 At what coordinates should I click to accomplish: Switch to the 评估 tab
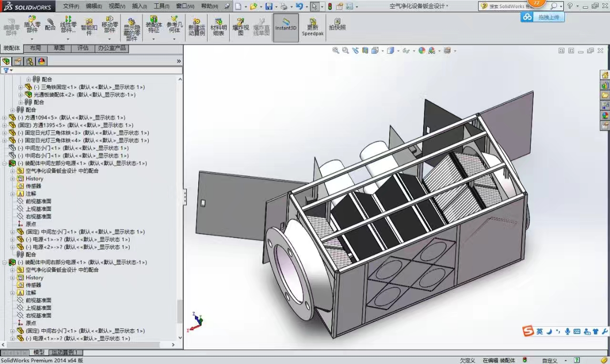[83, 48]
